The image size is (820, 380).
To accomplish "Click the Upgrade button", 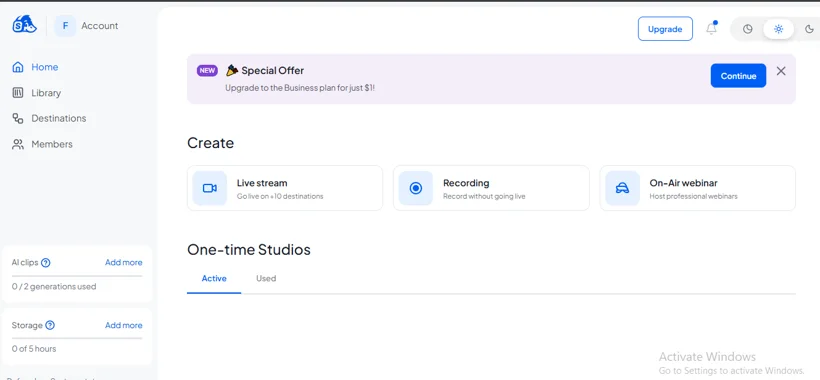I will (665, 29).
